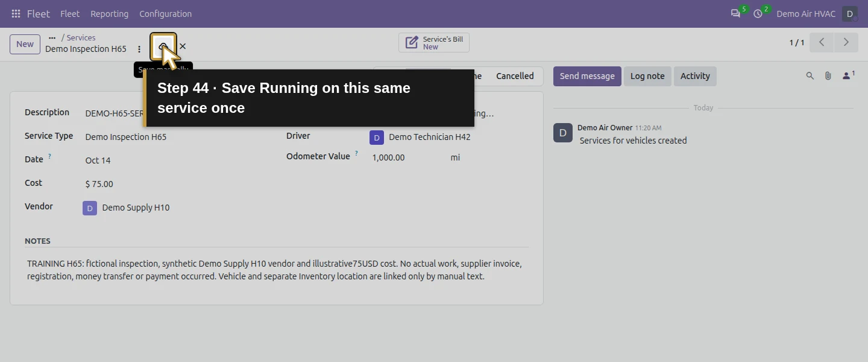Open the conversations messages icon

tap(735, 14)
